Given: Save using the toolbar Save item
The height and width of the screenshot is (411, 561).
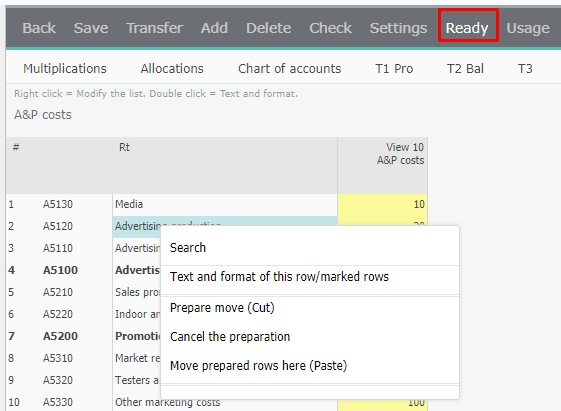Looking at the screenshot, I should tap(91, 28).
